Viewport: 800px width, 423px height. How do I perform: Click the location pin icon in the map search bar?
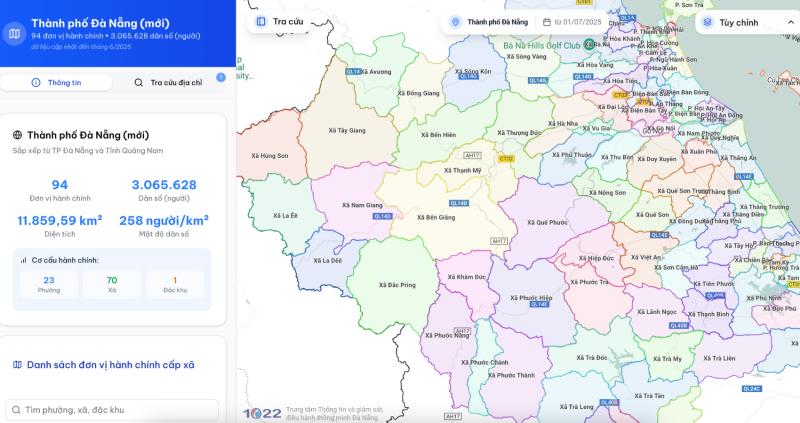tap(456, 22)
